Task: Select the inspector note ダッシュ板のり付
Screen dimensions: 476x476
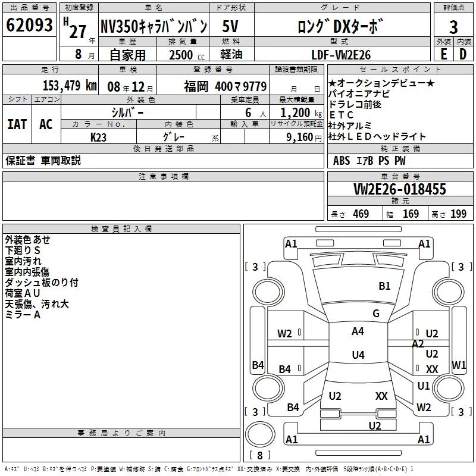Action: coord(42,282)
